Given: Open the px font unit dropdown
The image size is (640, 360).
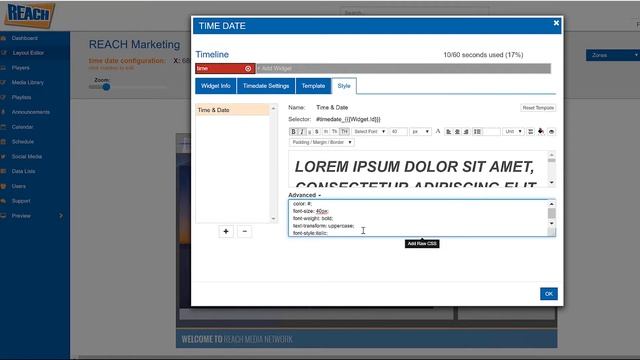Looking at the screenshot, I should [420, 131].
